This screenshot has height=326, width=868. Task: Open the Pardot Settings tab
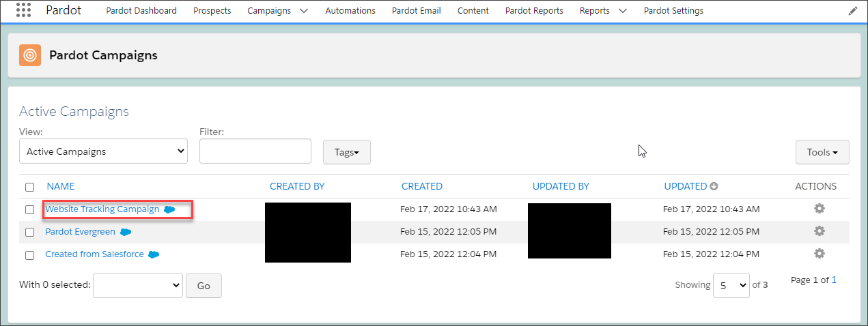pos(673,11)
